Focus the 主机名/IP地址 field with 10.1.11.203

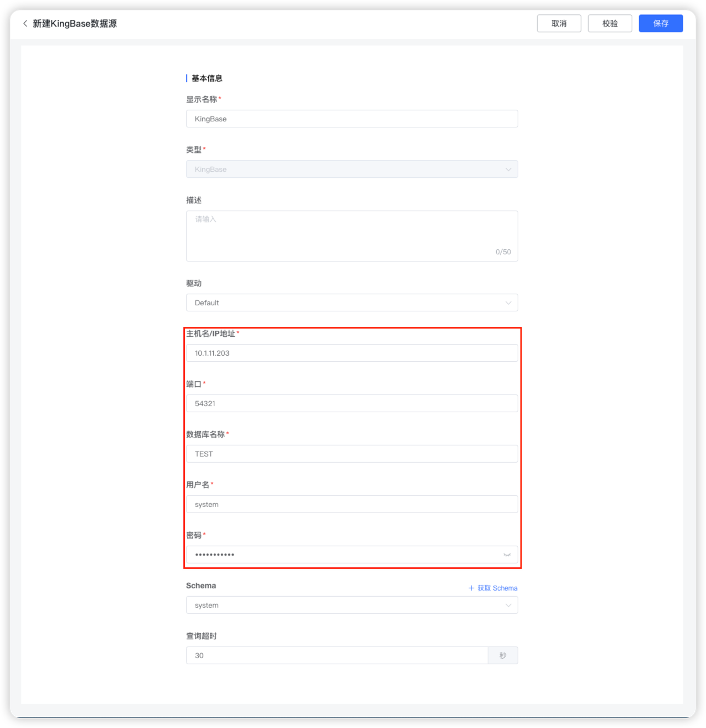(x=352, y=353)
